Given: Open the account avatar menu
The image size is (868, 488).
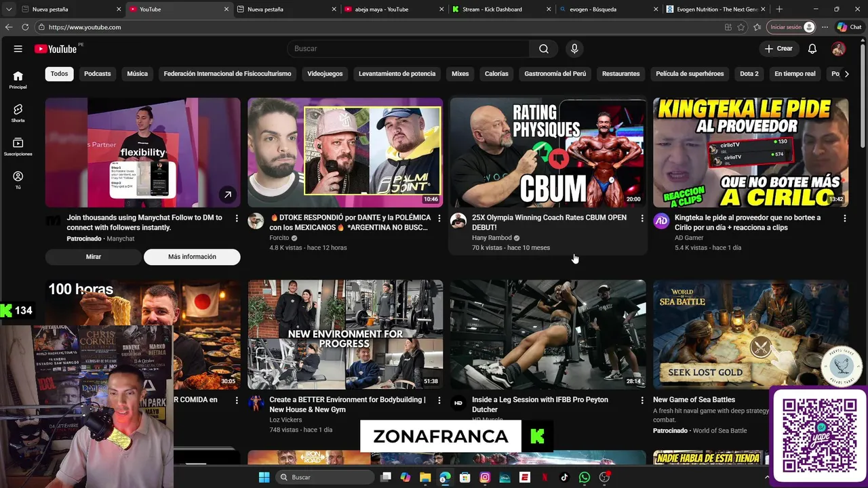Looking at the screenshot, I should [x=839, y=49].
